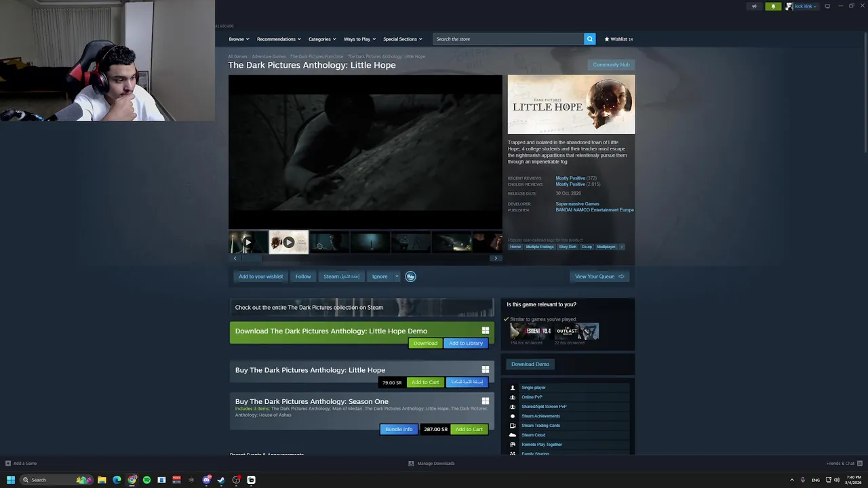Open Windows Start menu
868x488 pixels.
tap(11, 480)
